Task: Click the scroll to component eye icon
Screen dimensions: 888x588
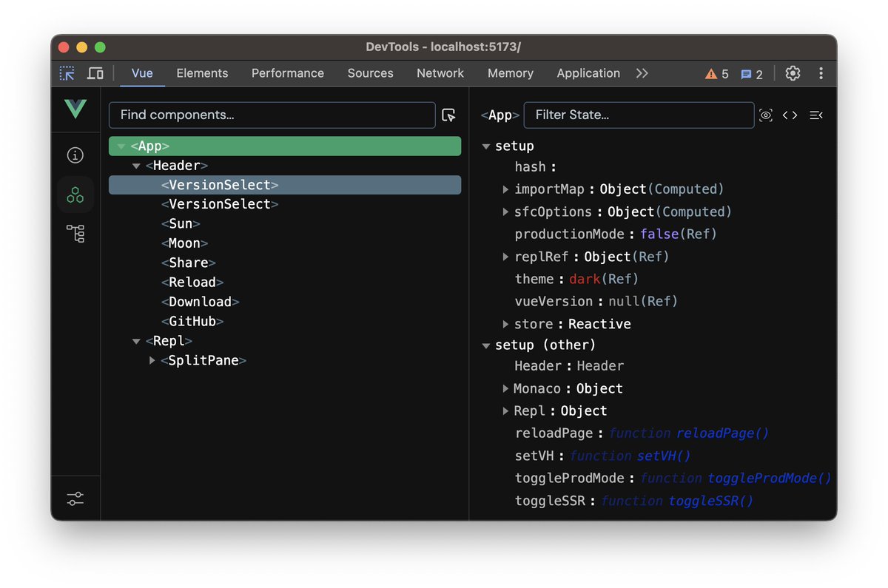Action: point(766,115)
